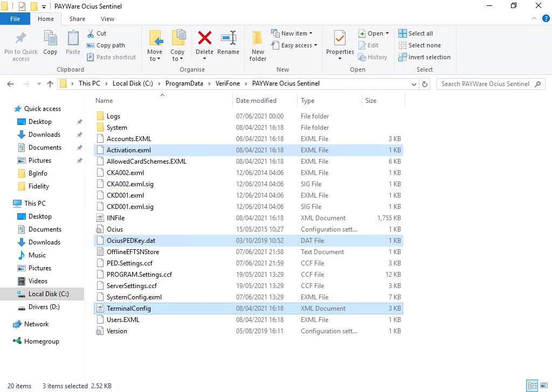Viewport: 552px width, 392px height.
Task: Click the Ocius configuration file icon
Action: pos(100,229)
